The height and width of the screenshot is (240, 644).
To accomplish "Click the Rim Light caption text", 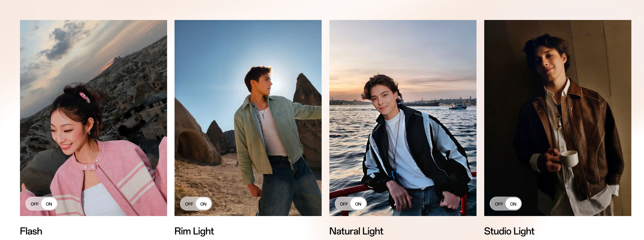I will (194, 231).
